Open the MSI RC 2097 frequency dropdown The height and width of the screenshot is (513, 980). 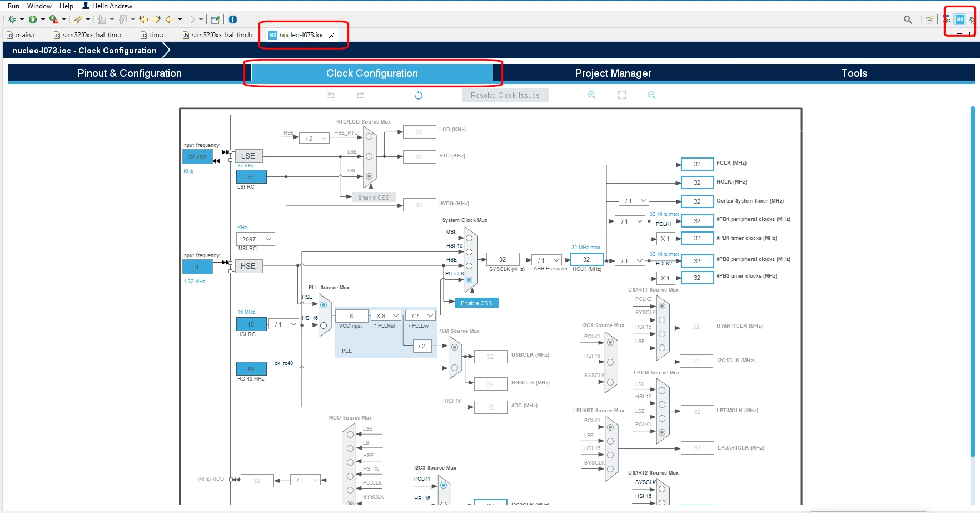coord(255,239)
